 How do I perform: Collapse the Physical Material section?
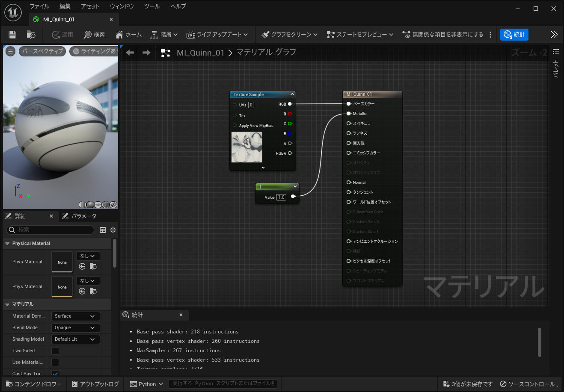[x=7, y=244]
